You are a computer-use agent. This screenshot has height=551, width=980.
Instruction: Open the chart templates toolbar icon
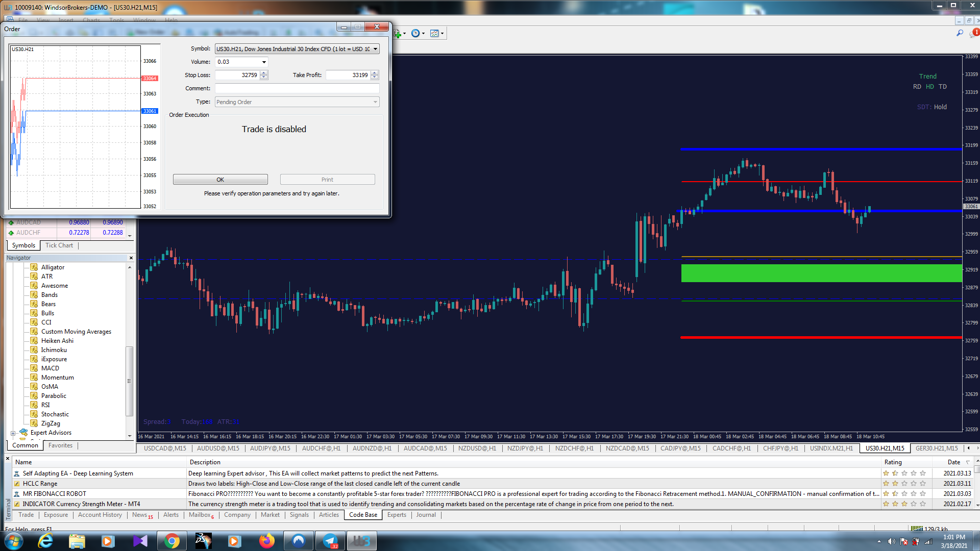(434, 34)
